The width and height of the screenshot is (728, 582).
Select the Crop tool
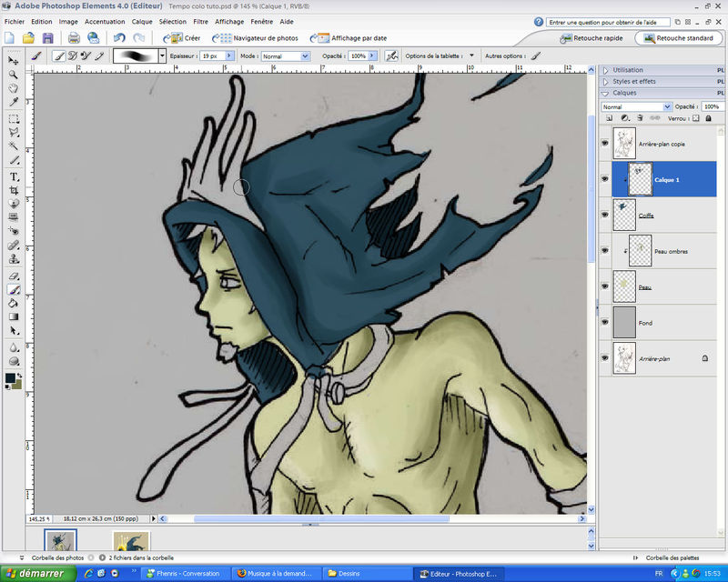(x=14, y=190)
